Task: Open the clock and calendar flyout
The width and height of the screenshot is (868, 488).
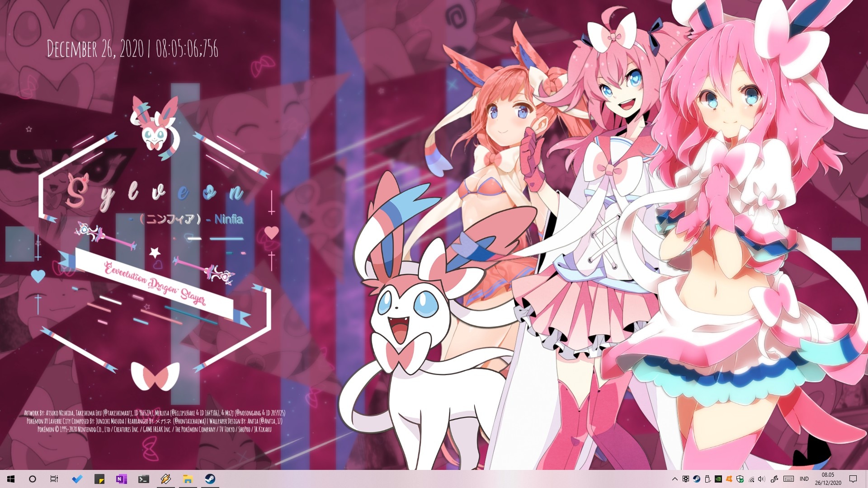Action: pyautogui.click(x=828, y=479)
